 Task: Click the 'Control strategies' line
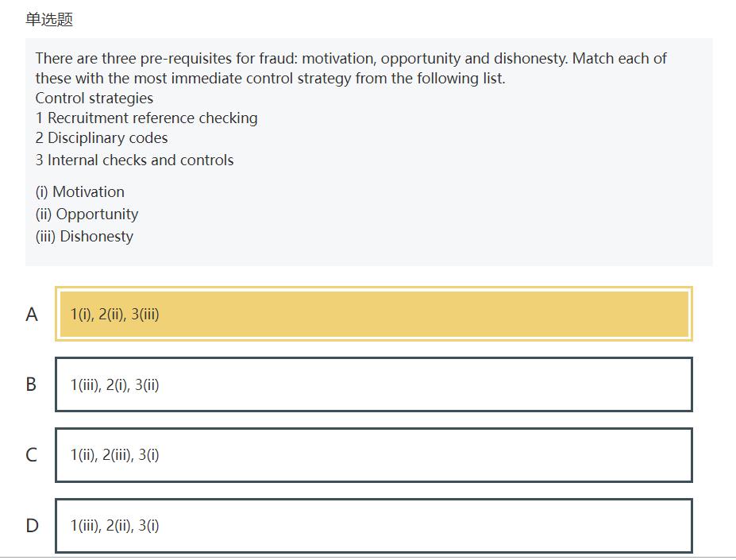click(94, 98)
